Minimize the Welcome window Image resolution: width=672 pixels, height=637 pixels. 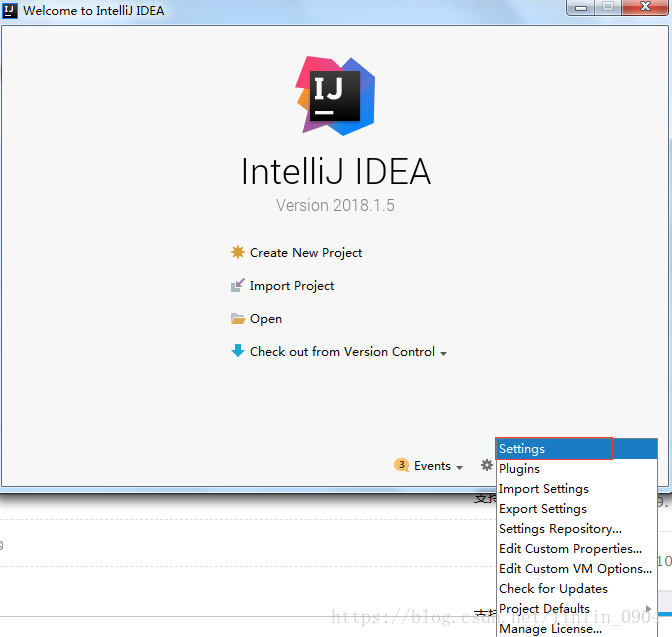click(x=581, y=7)
